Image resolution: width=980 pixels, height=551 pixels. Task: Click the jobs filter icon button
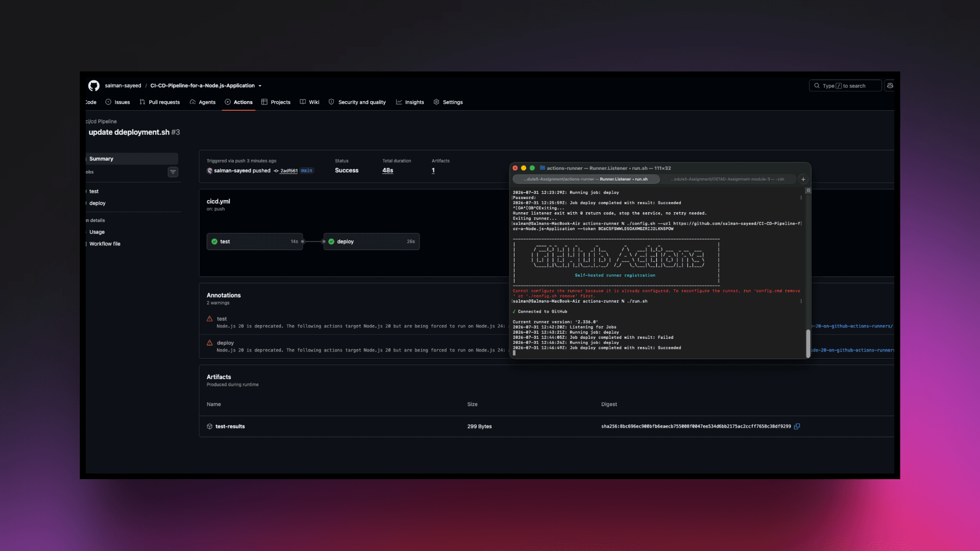173,172
